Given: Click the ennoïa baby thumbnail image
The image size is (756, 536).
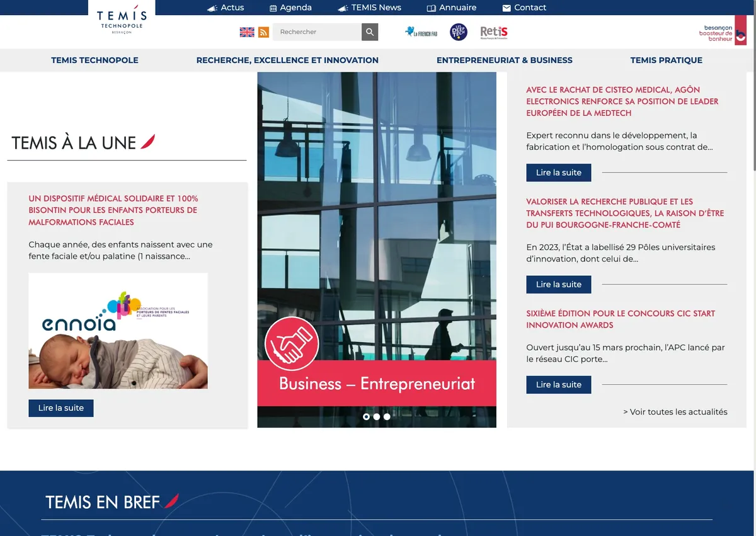Looking at the screenshot, I should coord(118,331).
